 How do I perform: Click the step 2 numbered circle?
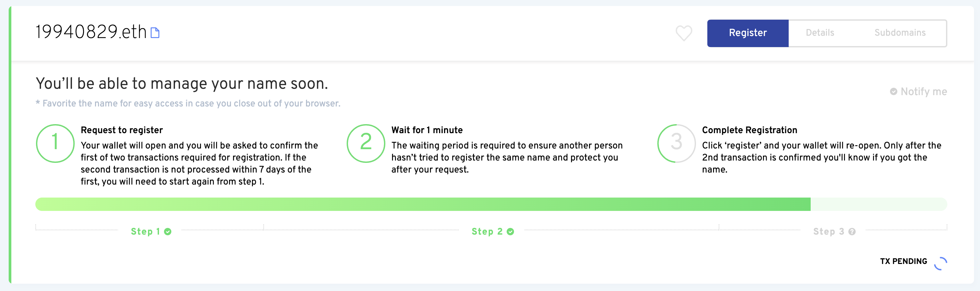(x=366, y=143)
